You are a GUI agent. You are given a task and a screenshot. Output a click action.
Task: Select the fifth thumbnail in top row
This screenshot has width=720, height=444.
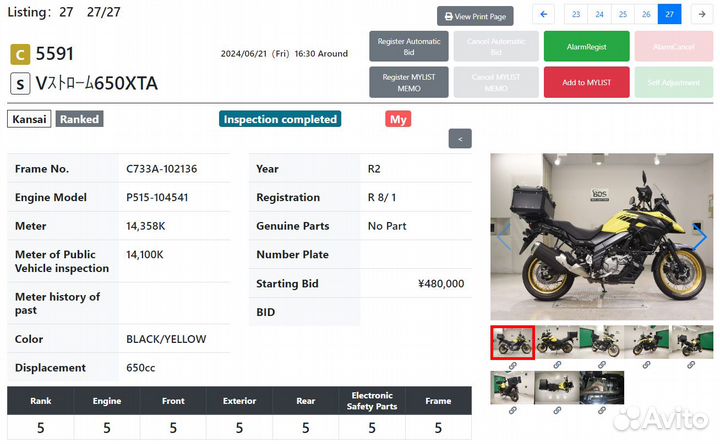click(x=691, y=343)
